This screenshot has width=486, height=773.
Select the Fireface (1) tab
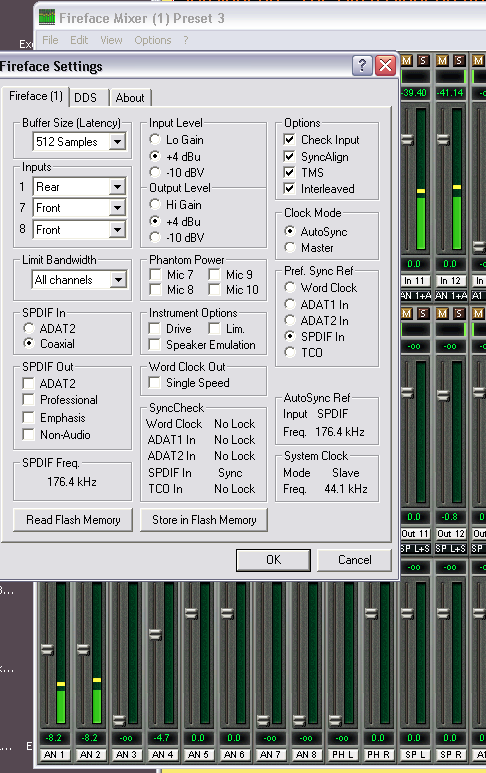click(35, 96)
